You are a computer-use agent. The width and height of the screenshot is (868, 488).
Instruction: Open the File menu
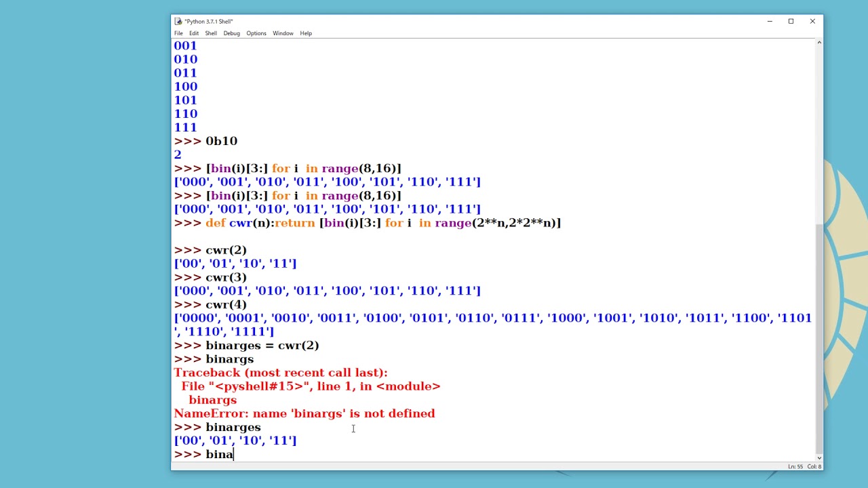tap(178, 33)
